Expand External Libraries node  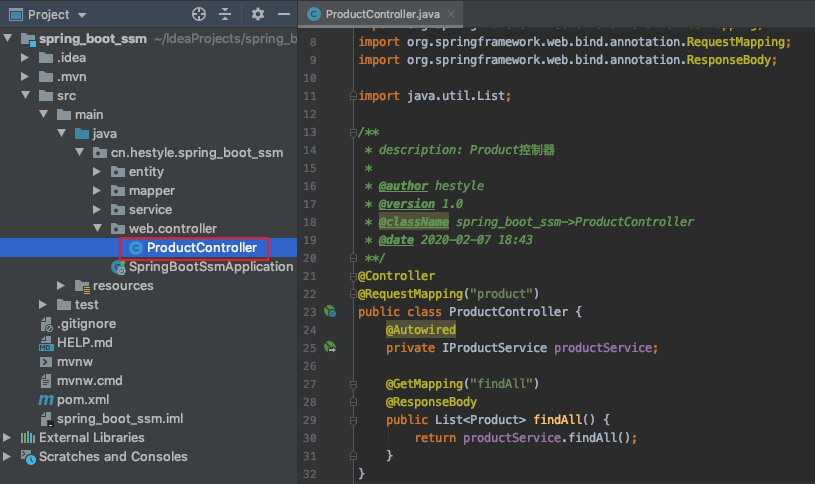(x=7, y=437)
